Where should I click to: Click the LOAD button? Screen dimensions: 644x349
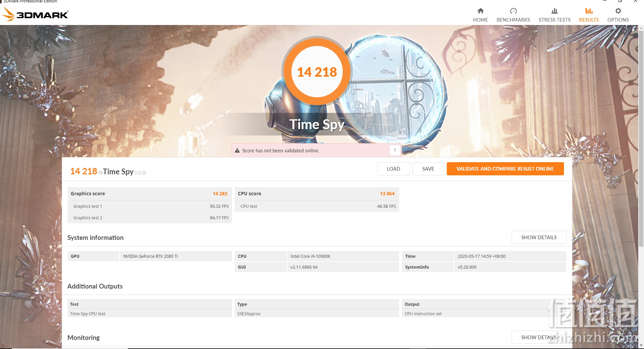pyautogui.click(x=393, y=169)
